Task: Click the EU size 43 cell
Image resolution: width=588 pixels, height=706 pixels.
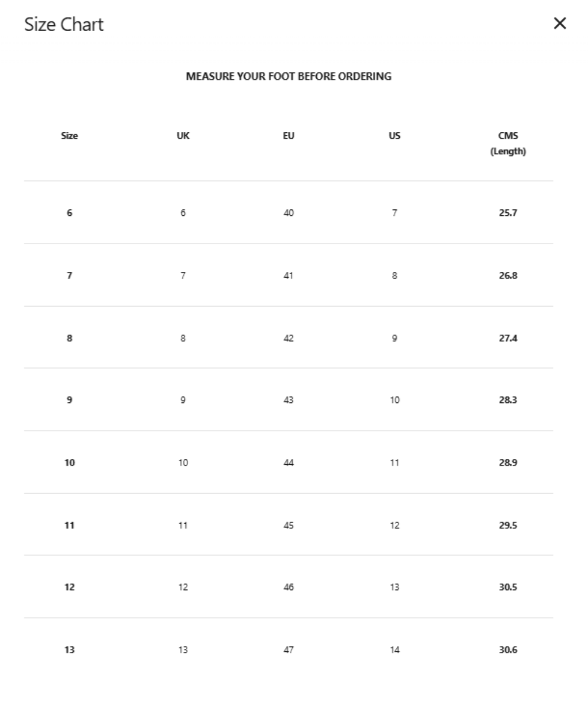Action: click(289, 400)
